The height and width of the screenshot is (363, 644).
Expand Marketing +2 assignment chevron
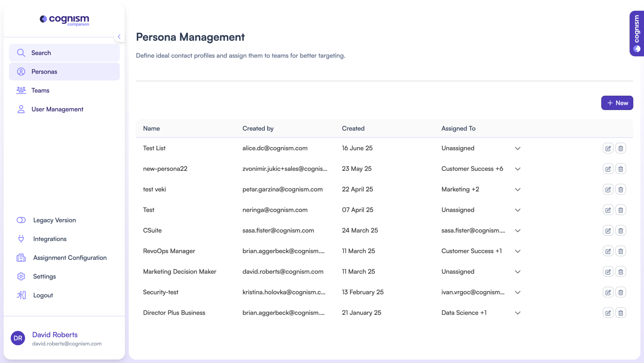tap(517, 190)
